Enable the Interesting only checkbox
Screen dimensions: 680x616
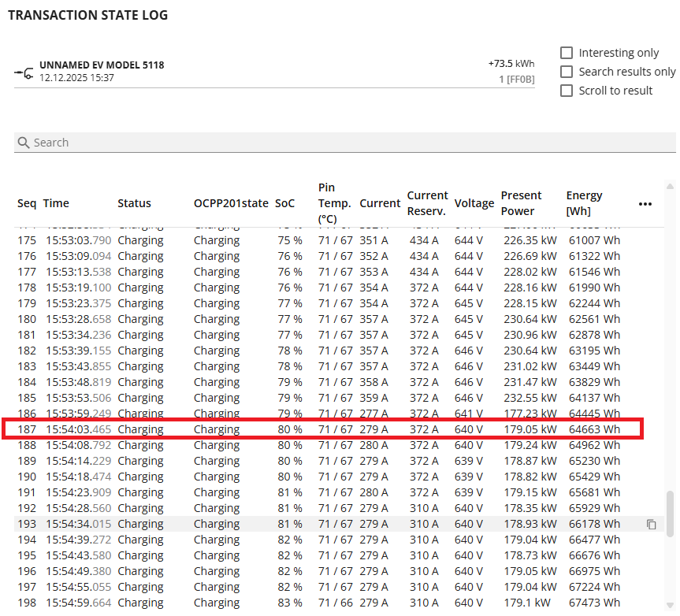pos(567,53)
